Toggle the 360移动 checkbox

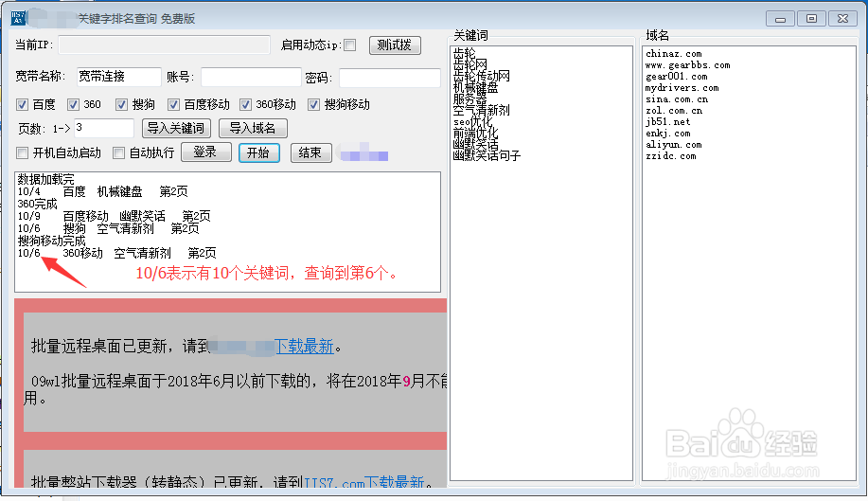[245, 104]
